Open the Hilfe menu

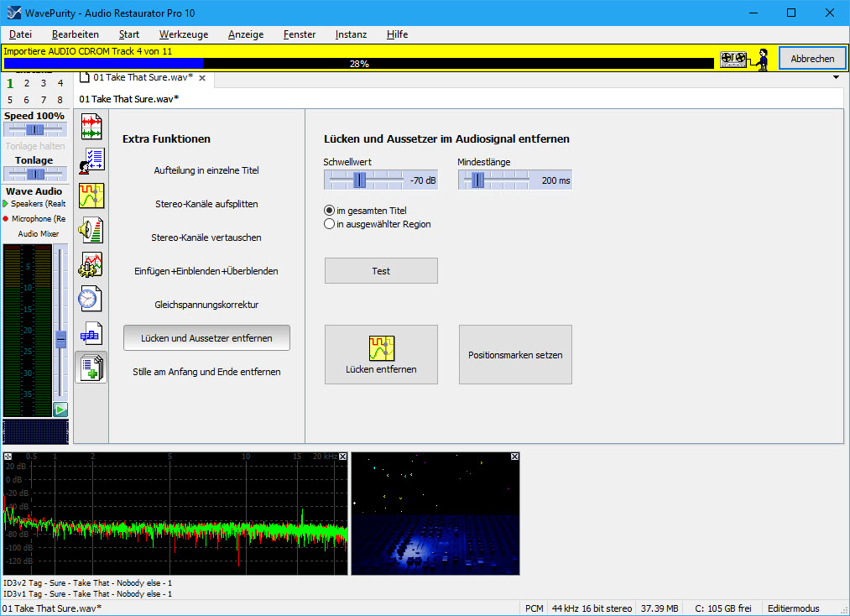398,34
